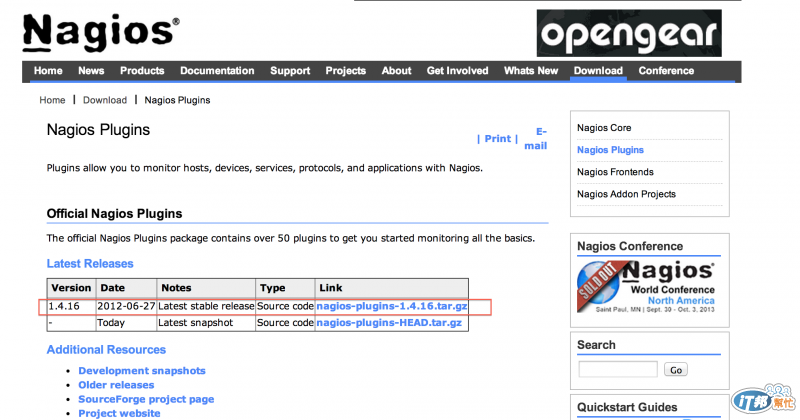Click the Notes column header
Image resolution: width=800 pixels, height=420 pixels.
206,288
